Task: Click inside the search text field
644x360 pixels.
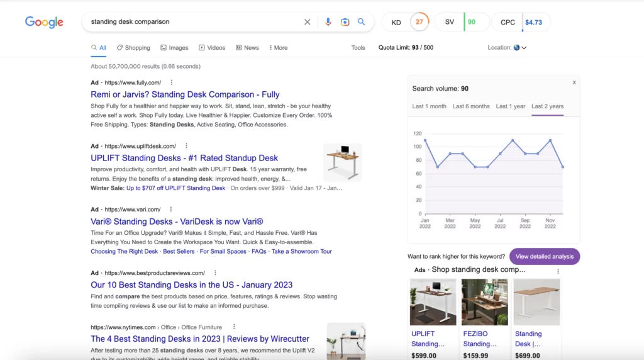Action: click(189, 22)
